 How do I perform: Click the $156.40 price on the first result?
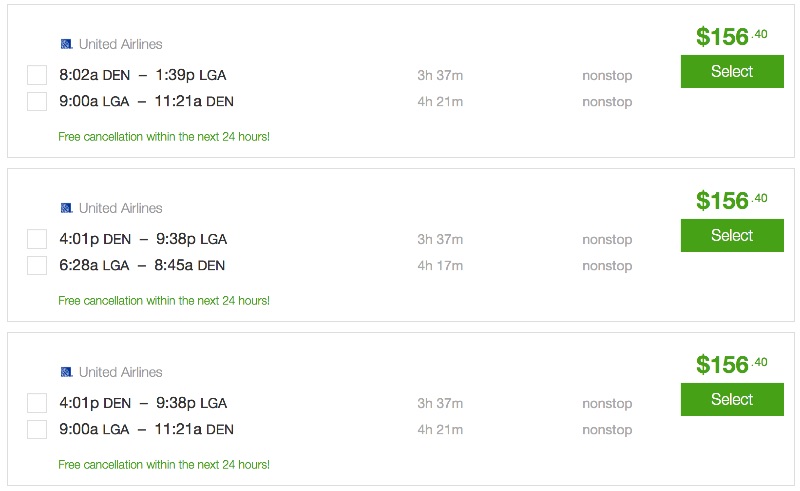point(730,36)
